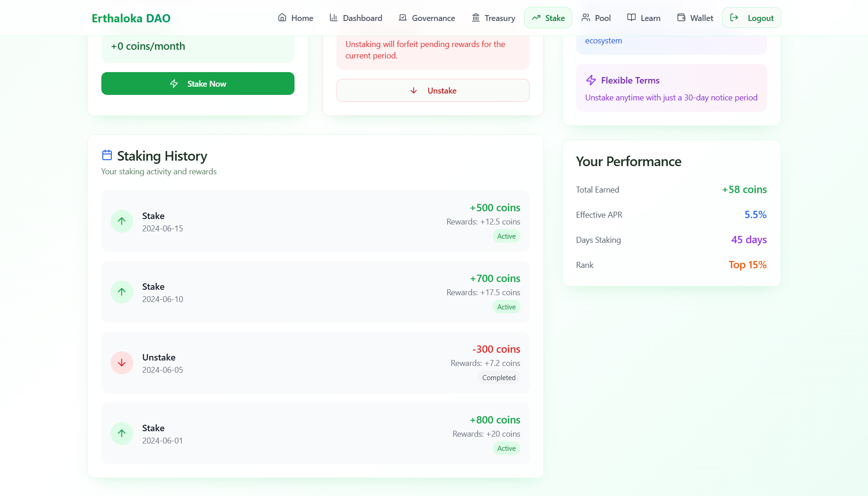Viewport: 868px width, 496px height.
Task: Click the 45 days staking value
Action: (749, 240)
